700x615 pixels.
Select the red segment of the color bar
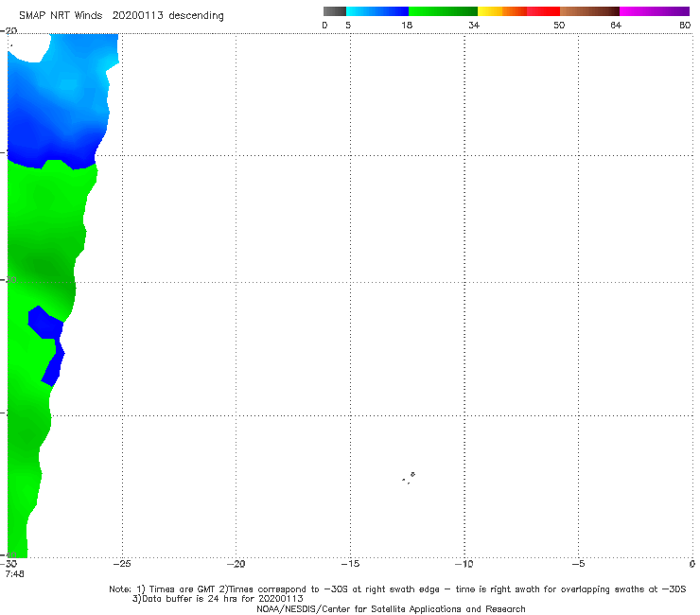[543, 11]
